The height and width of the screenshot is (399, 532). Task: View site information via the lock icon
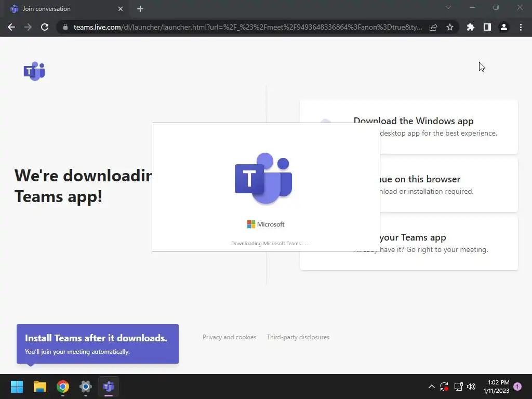pyautogui.click(x=65, y=27)
